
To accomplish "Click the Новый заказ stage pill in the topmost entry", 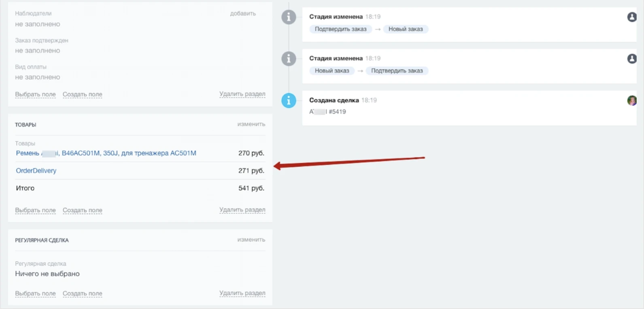I will point(405,29).
